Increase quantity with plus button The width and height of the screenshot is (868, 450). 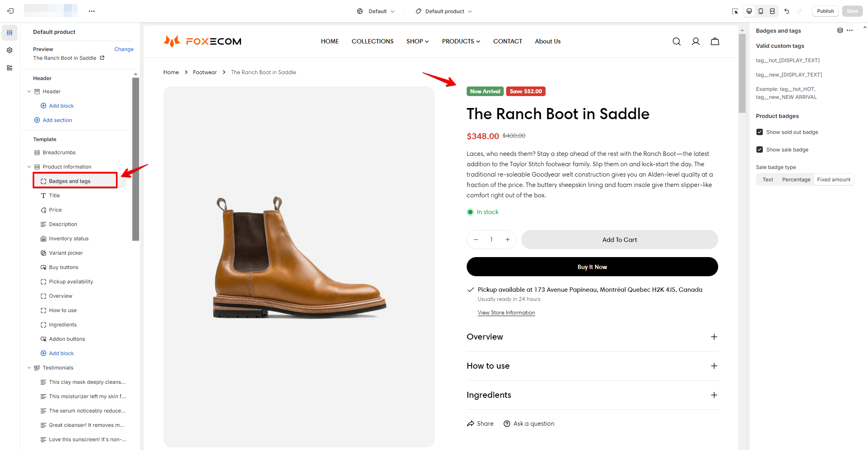(508, 240)
